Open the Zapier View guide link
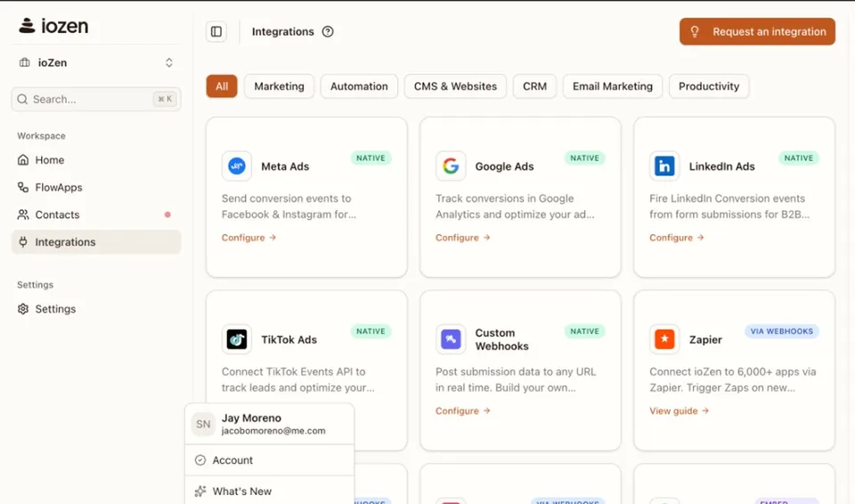The image size is (855, 504). pos(679,411)
